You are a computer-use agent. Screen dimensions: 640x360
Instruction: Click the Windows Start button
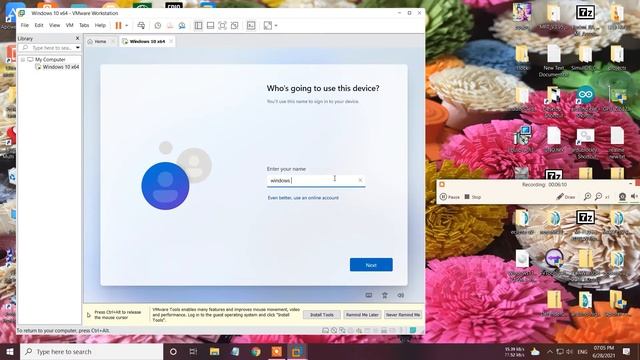click(10, 351)
